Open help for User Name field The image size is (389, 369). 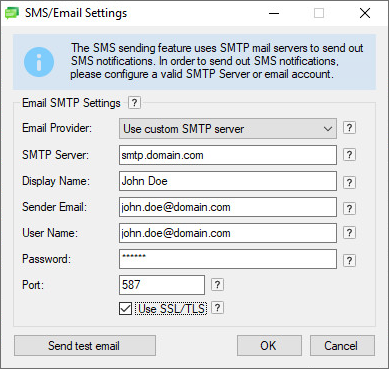tap(349, 233)
